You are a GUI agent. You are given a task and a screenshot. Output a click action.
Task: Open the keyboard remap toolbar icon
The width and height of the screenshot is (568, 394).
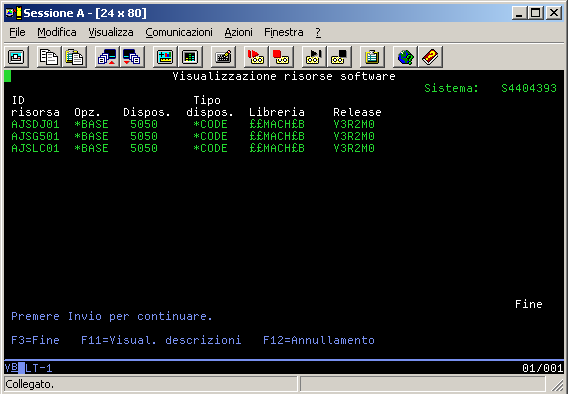223,57
